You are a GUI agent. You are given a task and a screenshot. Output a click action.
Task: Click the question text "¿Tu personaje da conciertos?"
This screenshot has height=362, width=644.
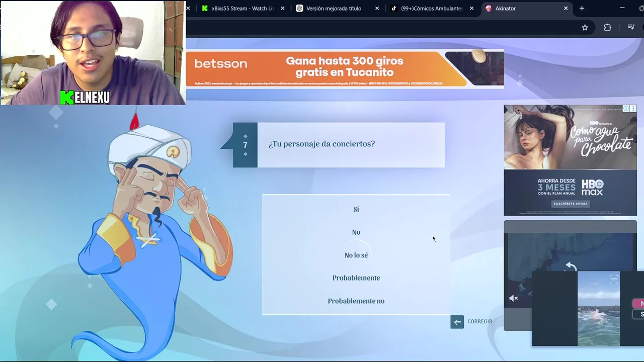(321, 144)
